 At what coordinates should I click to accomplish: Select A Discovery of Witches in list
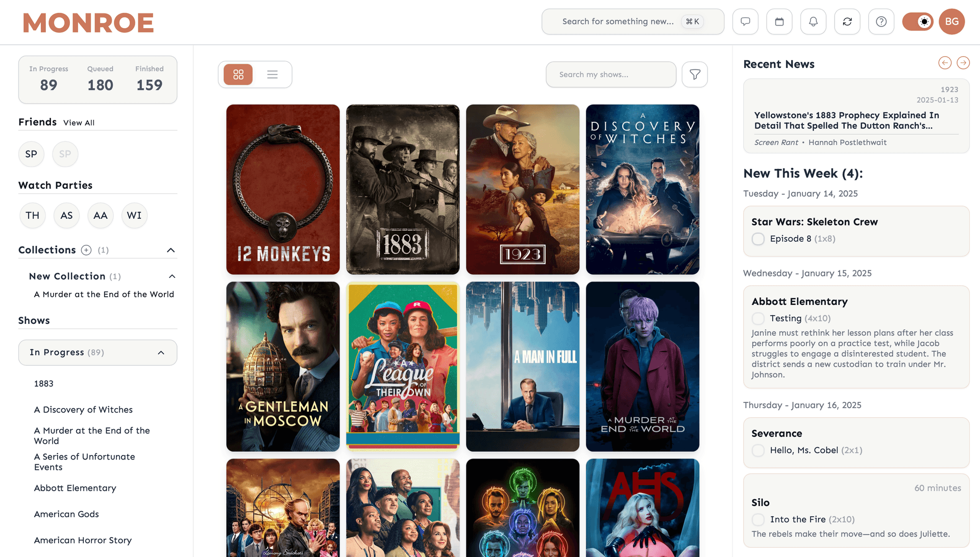(x=83, y=410)
